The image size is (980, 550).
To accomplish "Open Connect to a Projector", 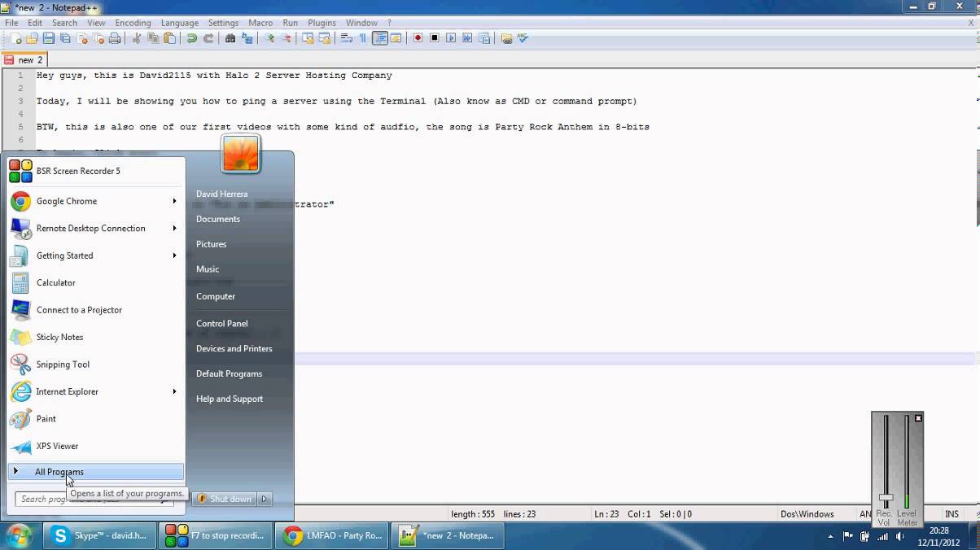I will pyautogui.click(x=96, y=310).
